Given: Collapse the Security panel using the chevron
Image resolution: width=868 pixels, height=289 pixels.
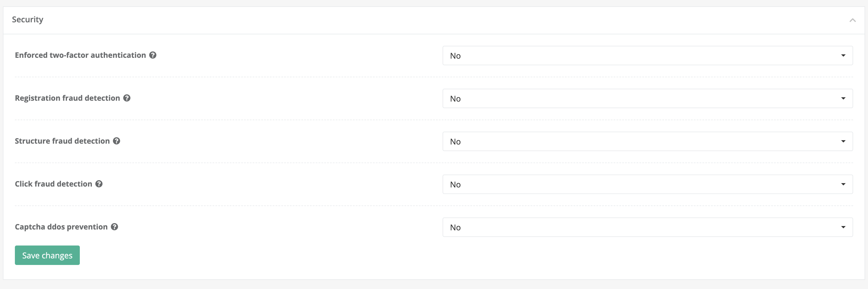Looking at the screenshot, I should point(852,20).
